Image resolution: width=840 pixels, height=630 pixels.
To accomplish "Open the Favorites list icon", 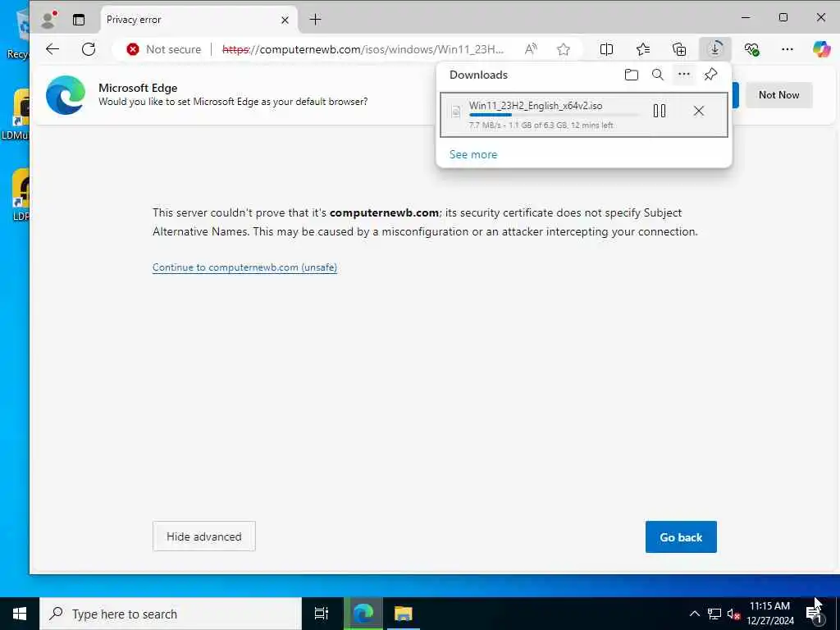I will [643, 49].
